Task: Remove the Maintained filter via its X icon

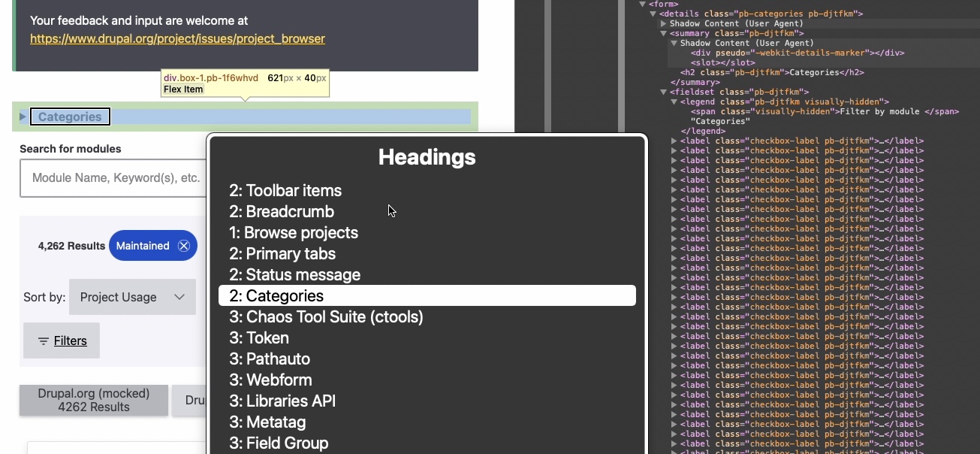Action: tap(184, 246)
